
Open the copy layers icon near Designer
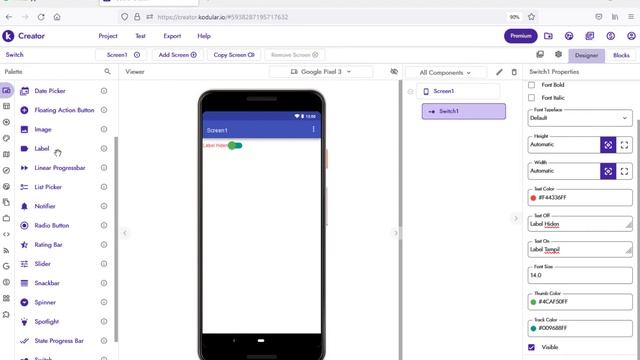pos(540,54)
